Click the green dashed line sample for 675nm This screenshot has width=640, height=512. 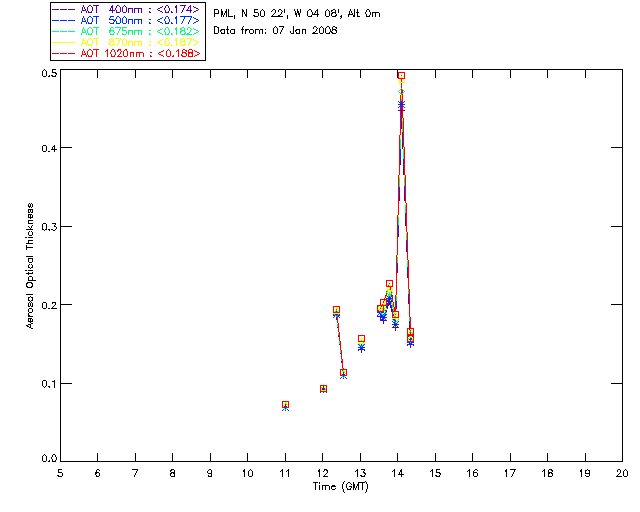tap(63, 31)
